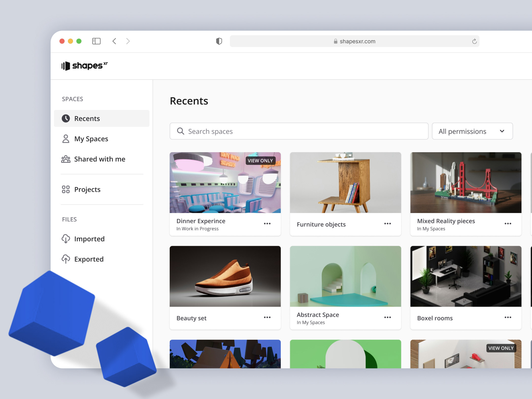Close the window with the red button
532x399 pixels.
(62, 41)
